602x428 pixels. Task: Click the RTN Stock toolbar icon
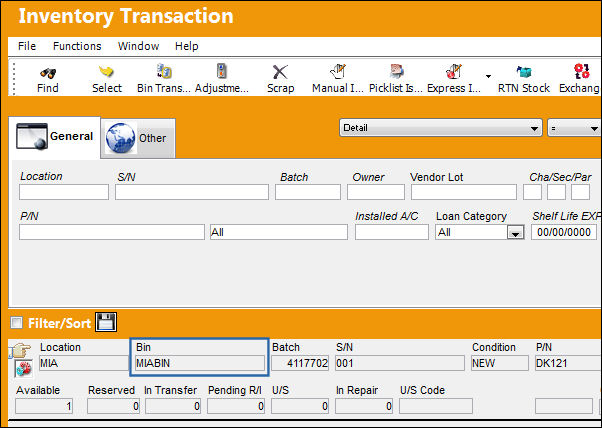click(524, 72)
